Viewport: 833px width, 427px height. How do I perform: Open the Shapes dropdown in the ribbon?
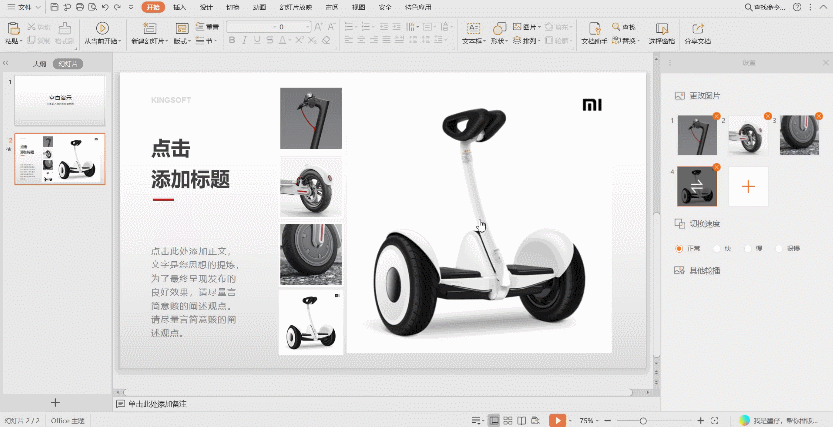[498, 41]
